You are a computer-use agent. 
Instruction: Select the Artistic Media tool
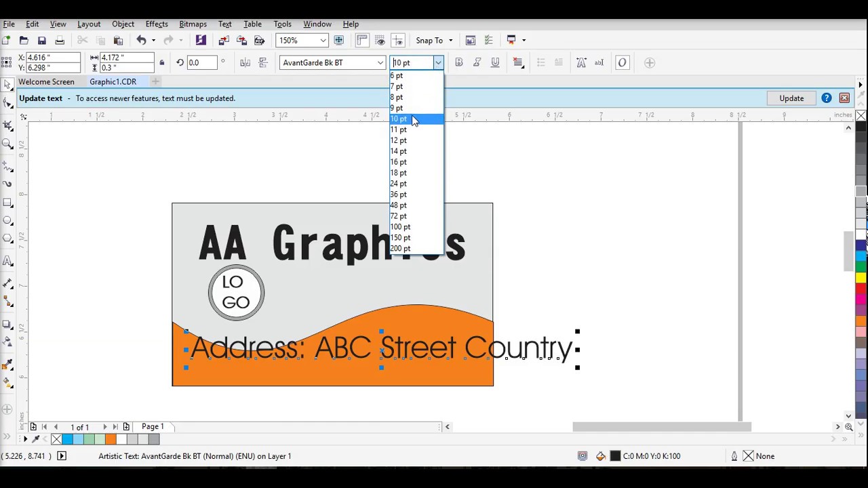click(x=8, y=183)
